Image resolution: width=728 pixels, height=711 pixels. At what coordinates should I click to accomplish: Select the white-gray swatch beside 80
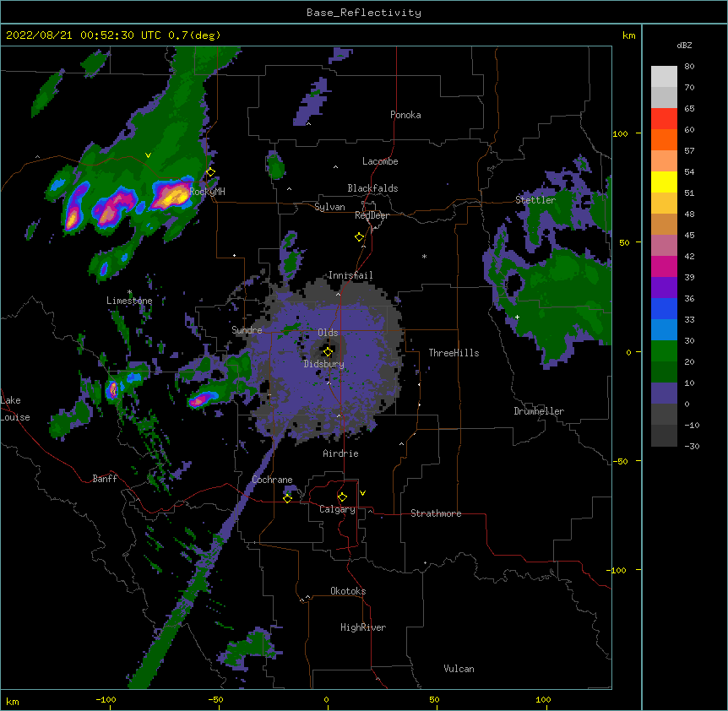point(664,77)
